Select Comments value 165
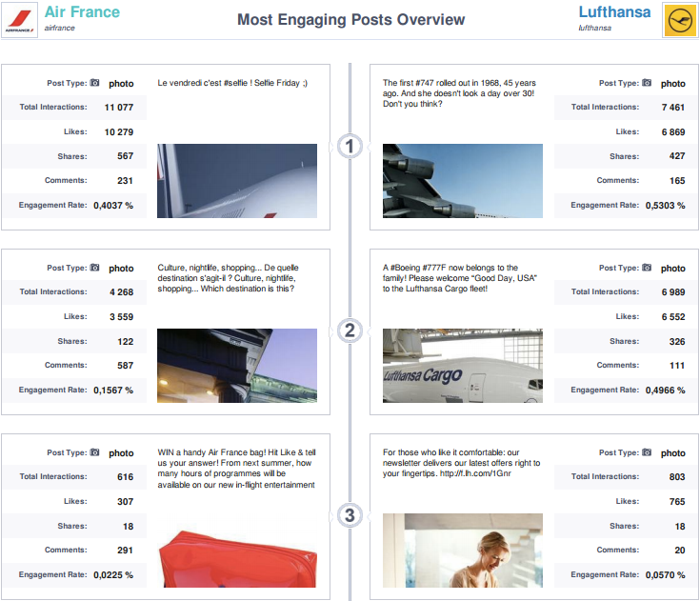This screenshot has height=601, width=700. 677,180
